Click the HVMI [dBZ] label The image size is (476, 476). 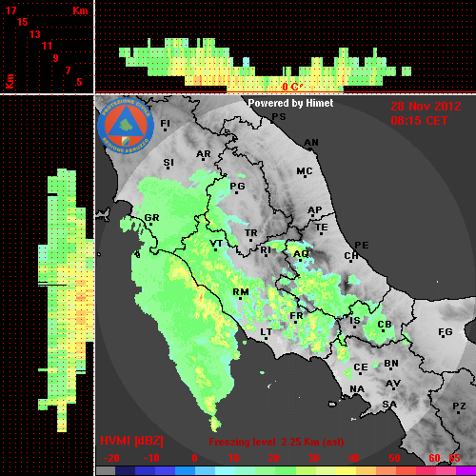(x=131, y=441)
